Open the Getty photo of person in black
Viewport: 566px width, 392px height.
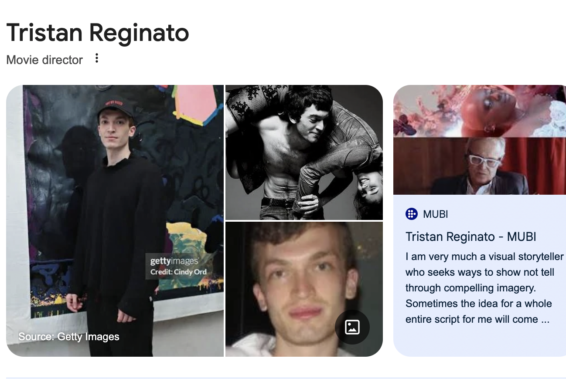[x=115, y=221]
